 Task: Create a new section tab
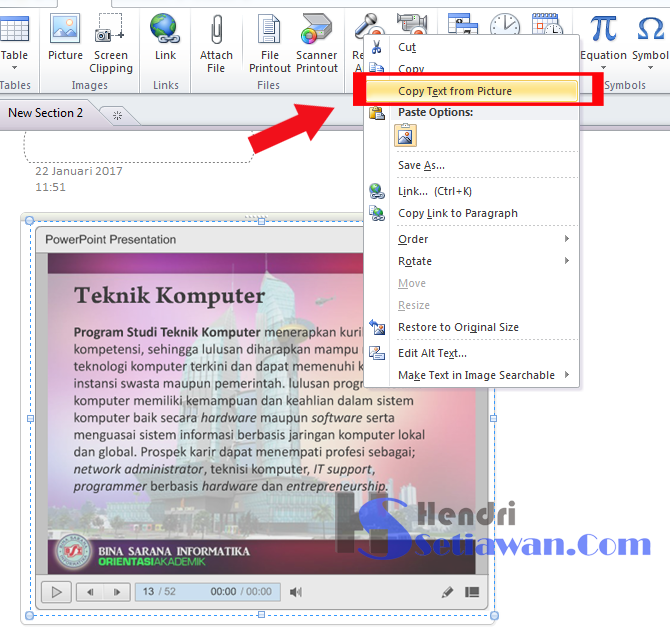tap(118, 115)
